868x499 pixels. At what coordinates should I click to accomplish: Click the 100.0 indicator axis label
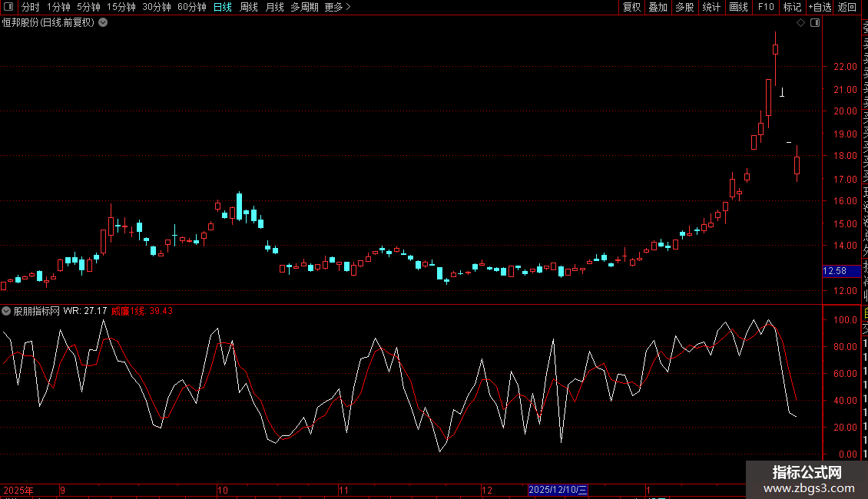(x=845, y=320)
